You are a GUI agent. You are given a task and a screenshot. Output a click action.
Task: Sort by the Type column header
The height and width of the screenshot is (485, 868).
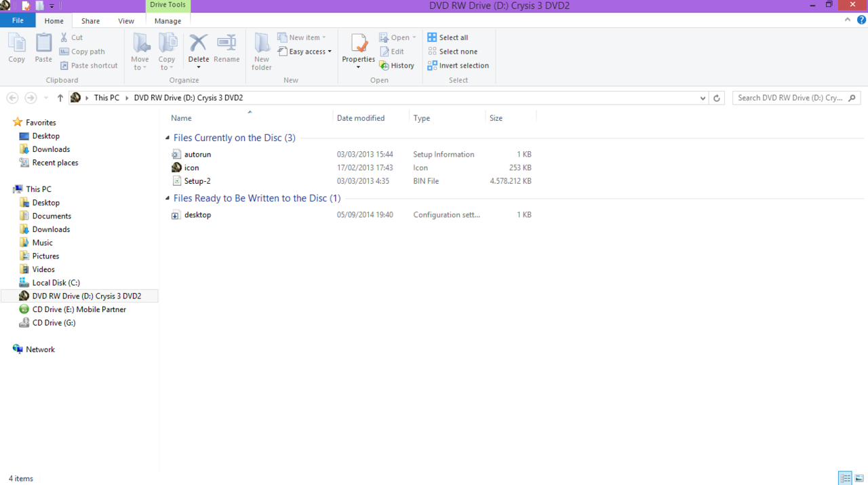point(447,118)
